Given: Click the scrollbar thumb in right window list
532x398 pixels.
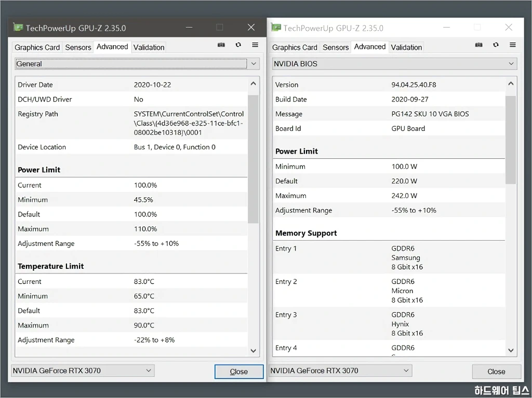Looking at the screenshot, I should pyautogui.click(x=511, y=140).
